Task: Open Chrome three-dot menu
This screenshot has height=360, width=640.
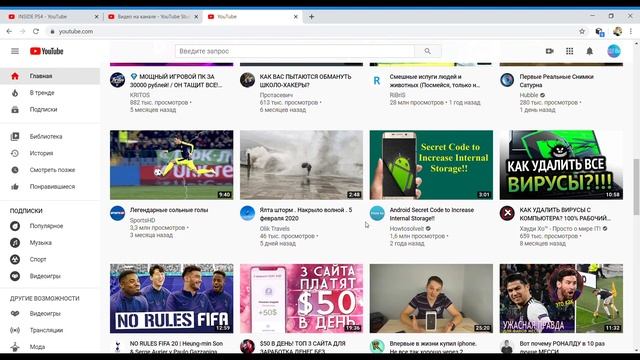Action: [631, 31]
